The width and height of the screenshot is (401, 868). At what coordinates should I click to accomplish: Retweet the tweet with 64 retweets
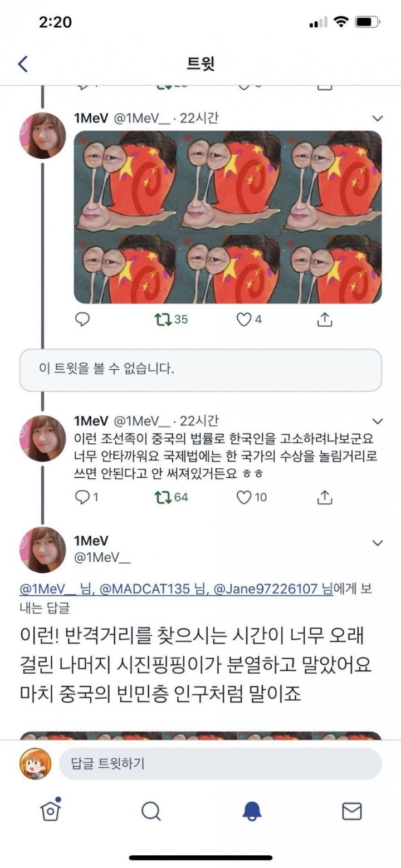coord(162,497)
